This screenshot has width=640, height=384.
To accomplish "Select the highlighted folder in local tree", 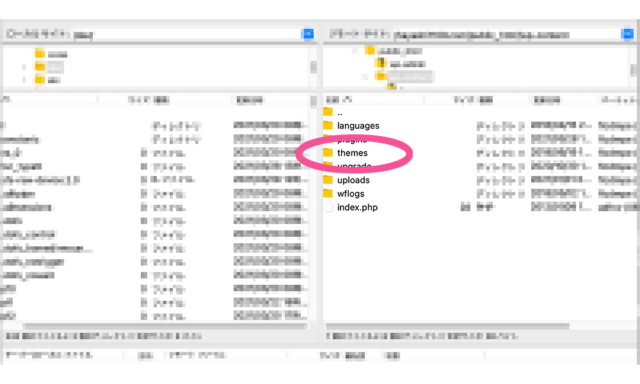I will pyautogui.click(x=40, y=67).
